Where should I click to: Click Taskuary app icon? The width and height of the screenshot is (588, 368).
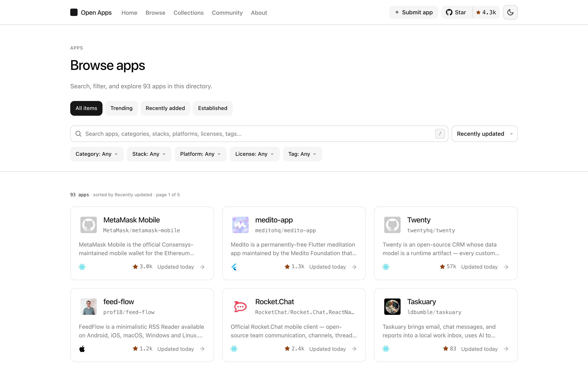point(392,307)
